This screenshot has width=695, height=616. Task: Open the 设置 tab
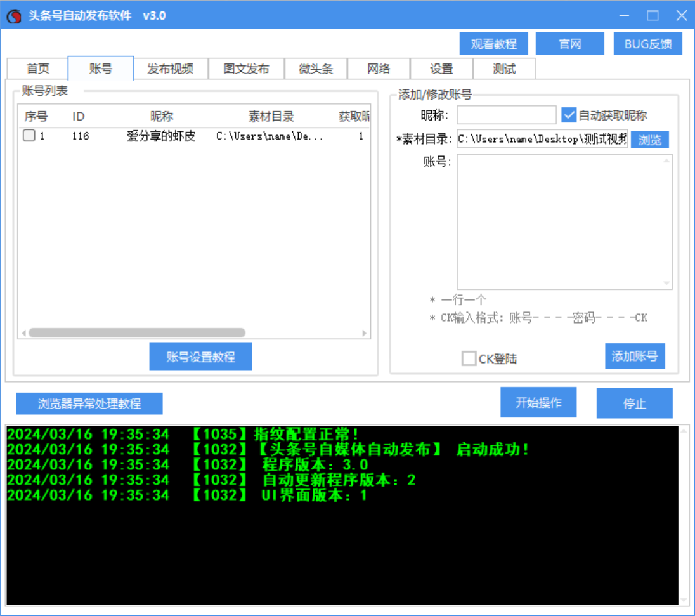coord(441,69)
